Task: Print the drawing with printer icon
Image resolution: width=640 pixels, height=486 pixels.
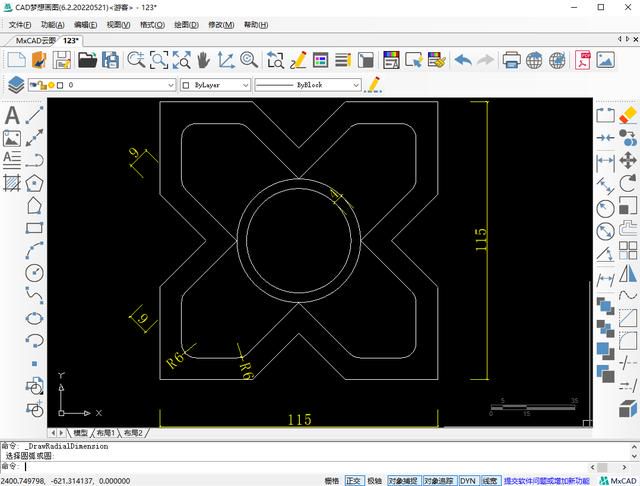Action: 511,60
